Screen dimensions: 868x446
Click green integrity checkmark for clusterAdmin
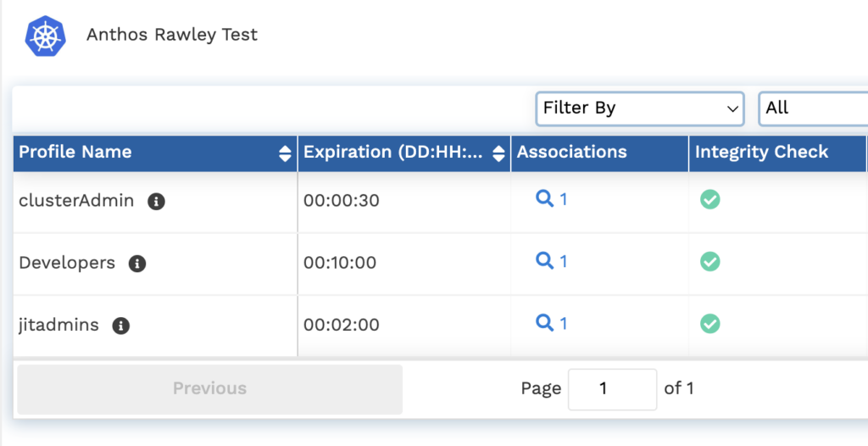click(709, 199)
